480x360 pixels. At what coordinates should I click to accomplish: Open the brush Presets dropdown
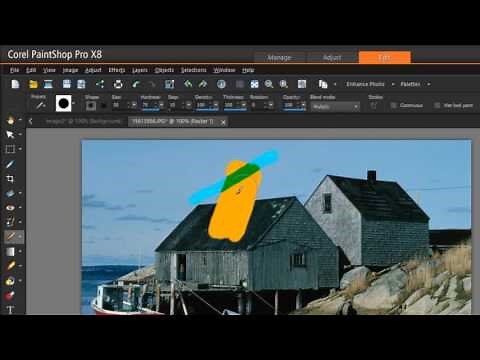point(41,106)
